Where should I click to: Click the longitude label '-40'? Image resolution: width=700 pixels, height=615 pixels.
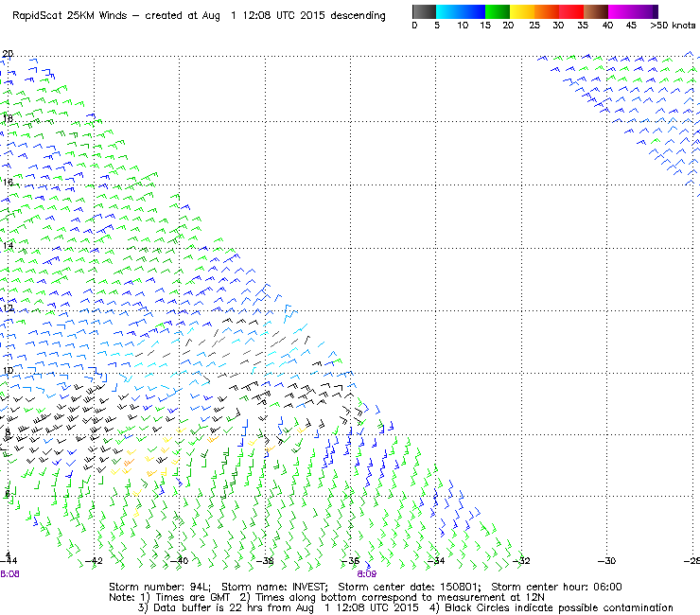click(x=179, y=561)
